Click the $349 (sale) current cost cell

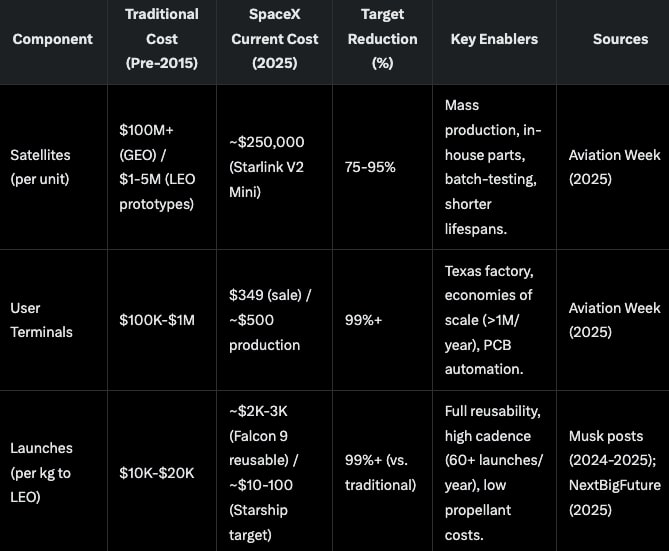coord(265,320)
